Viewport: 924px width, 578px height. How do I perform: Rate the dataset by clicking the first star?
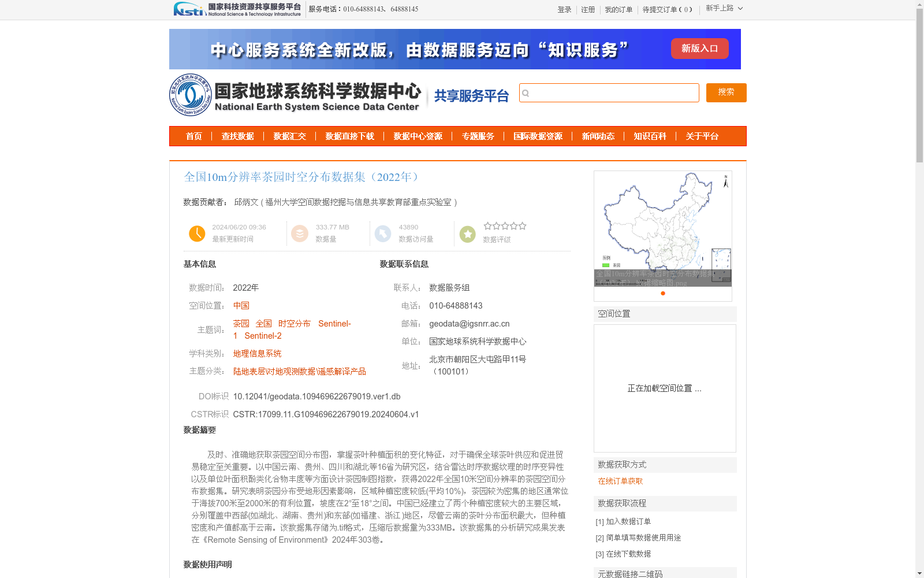[x=488, y=226]
